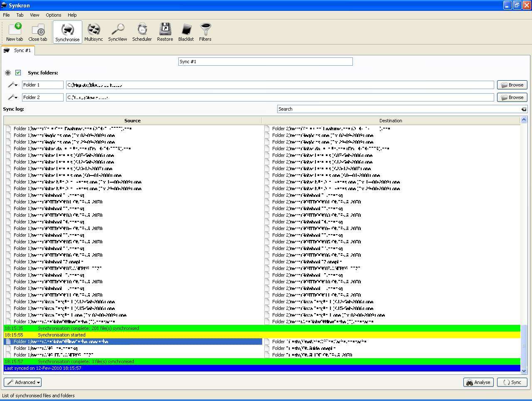The width and height of the screenshot is (532, 401).
Task: Open the File menu
Action: (x=7, y=15)
